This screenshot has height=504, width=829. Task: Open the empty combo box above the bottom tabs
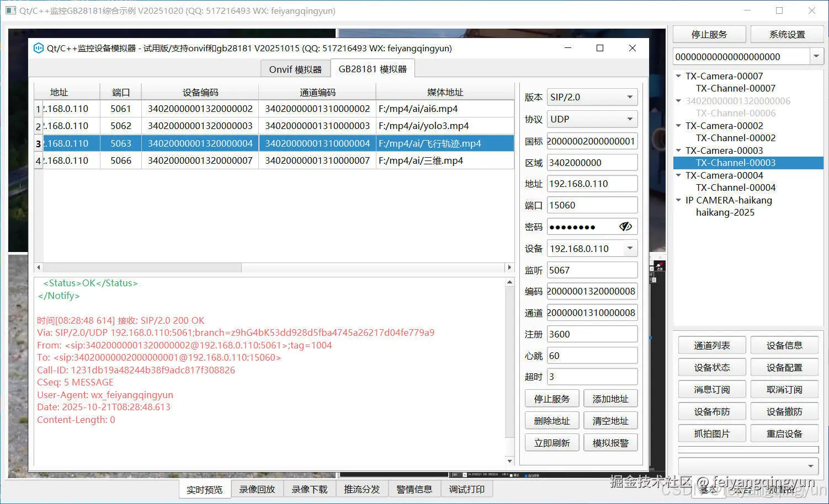tap(748, 466)
